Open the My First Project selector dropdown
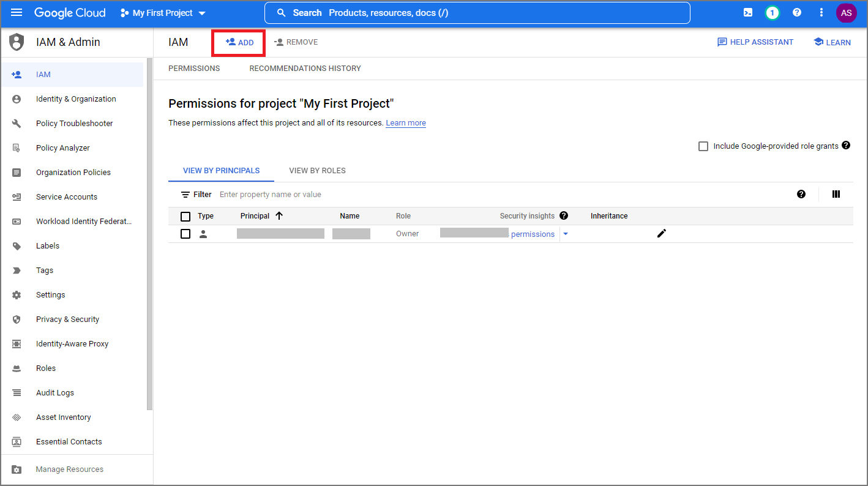 pos(163,13)
